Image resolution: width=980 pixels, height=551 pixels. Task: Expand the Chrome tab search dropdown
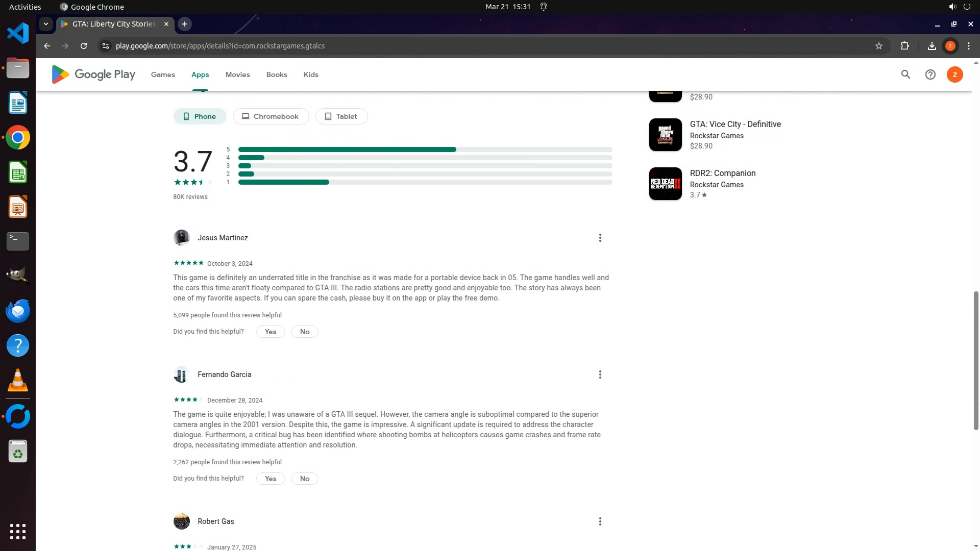tap(46, 24)
